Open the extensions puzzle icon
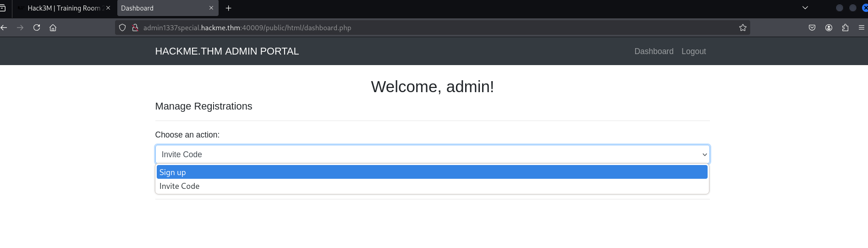This screenshot has width=868, height=248. click(x=845, y=28)
